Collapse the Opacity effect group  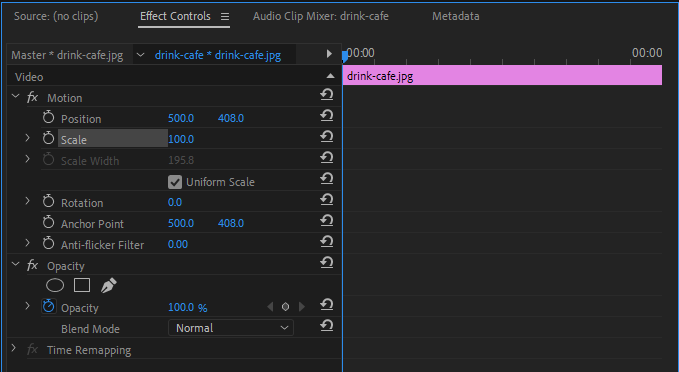pyautogui.click(x=16, y=264)
